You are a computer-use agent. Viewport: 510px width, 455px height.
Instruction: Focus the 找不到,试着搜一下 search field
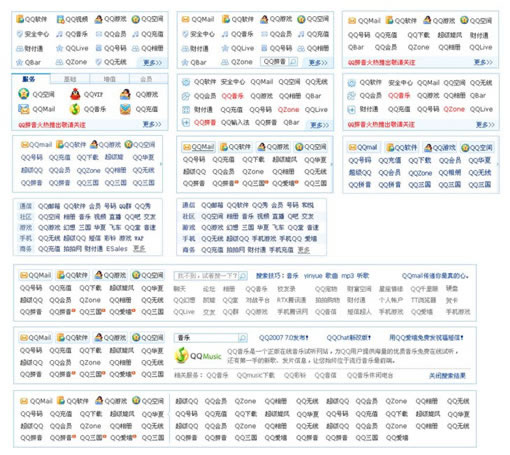pos(206,276)
